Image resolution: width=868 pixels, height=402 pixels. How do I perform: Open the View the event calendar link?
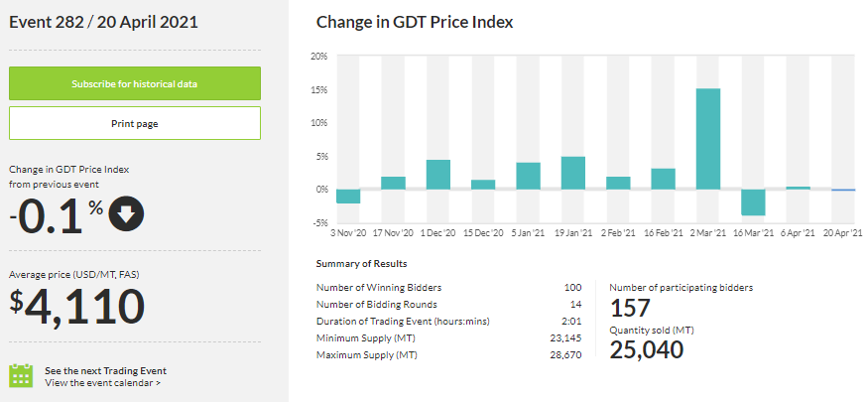(103, 382)
